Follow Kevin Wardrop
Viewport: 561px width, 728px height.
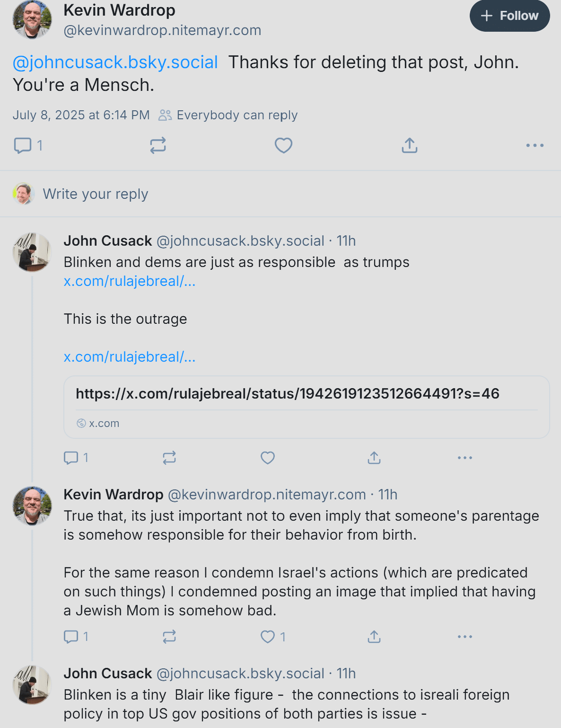pyautogui.click(x=510, y=16)
